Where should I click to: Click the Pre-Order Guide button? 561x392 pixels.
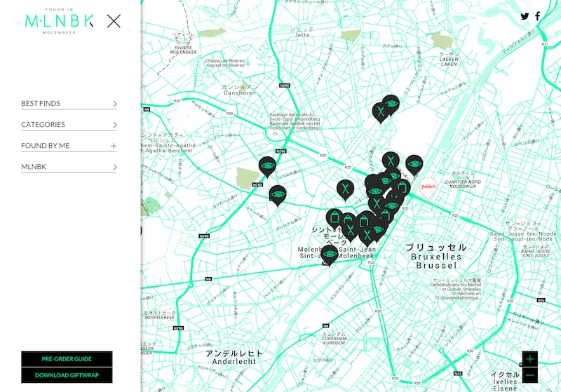tap(67, 359)
